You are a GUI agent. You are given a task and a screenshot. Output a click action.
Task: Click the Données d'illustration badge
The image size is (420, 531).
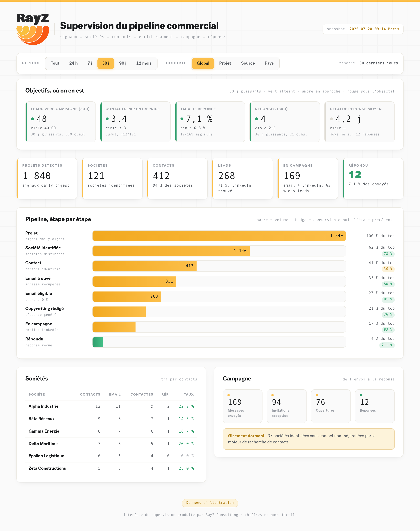pos(210,503)
